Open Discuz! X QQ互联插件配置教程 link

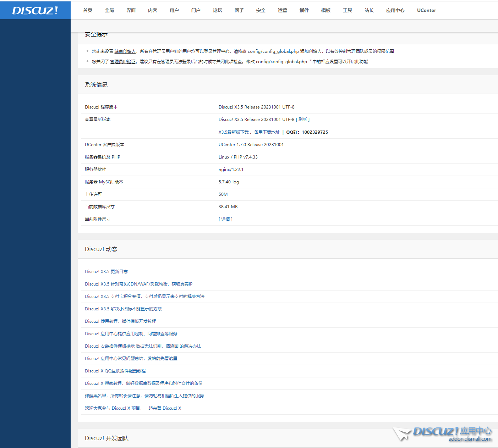tap(115, 371)
